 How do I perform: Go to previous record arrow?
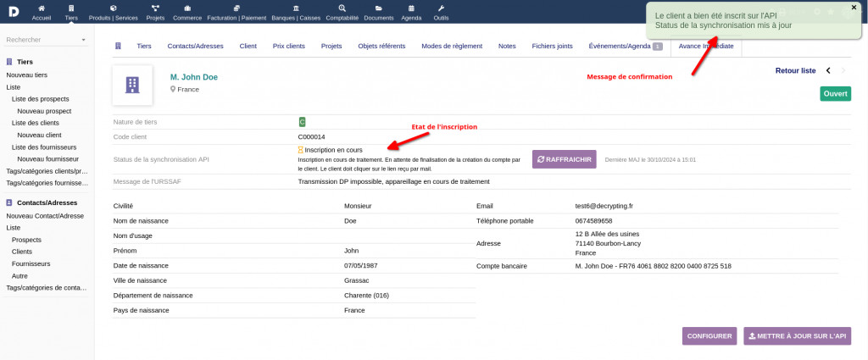tap(828, 70)
